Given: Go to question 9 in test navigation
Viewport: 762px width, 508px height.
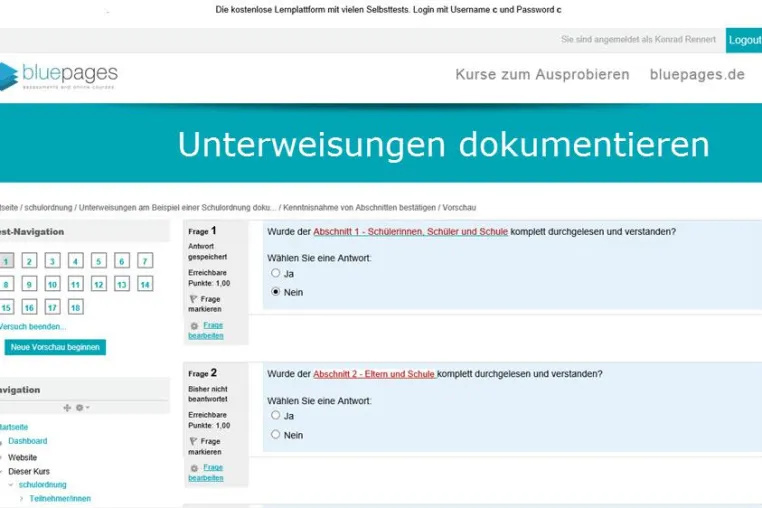Looking at the screenshot, I should point(29,284).
